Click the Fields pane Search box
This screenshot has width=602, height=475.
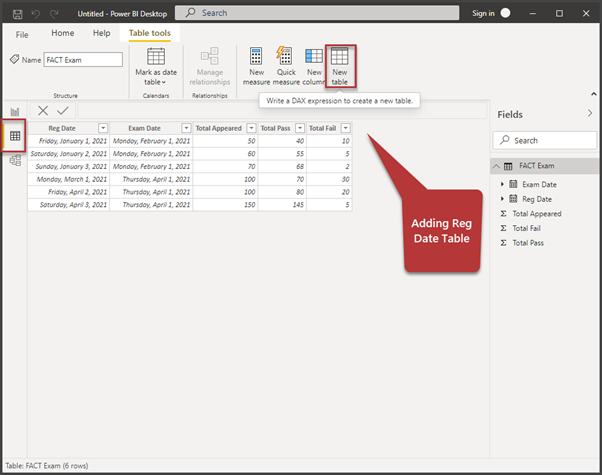pyautogui.click(x=544, y=141)
